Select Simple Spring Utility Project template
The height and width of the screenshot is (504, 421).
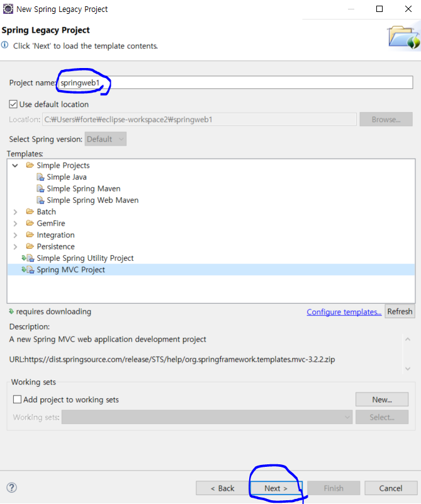click(85, 258)
